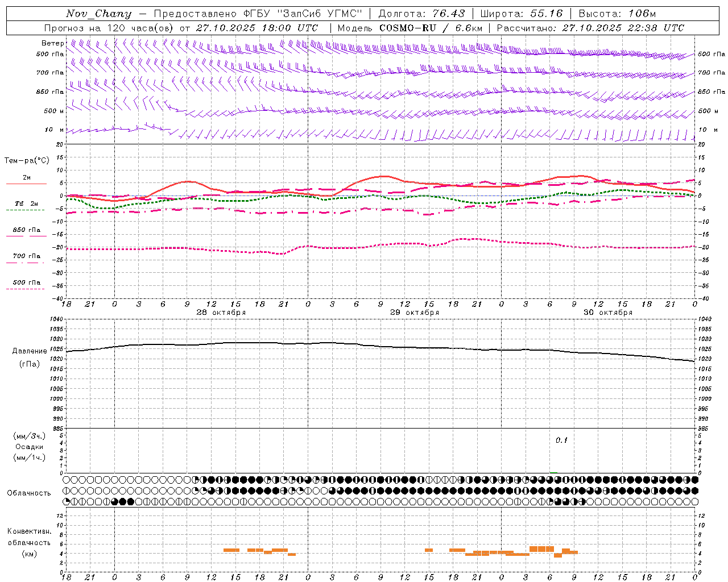Click the 'Ветер' wind panel label

coord(52,43)
